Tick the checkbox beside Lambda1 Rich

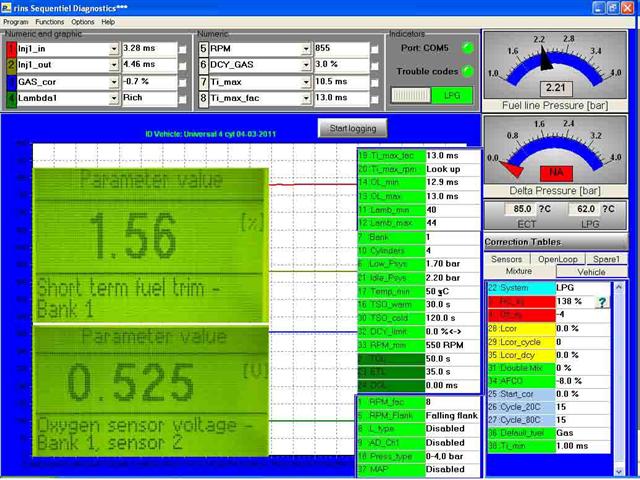[x=182, y=99]
